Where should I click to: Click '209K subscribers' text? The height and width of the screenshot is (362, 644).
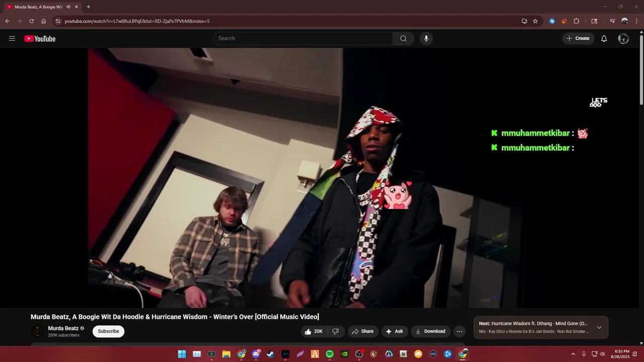pyautogui.click(x=63, y=335)
